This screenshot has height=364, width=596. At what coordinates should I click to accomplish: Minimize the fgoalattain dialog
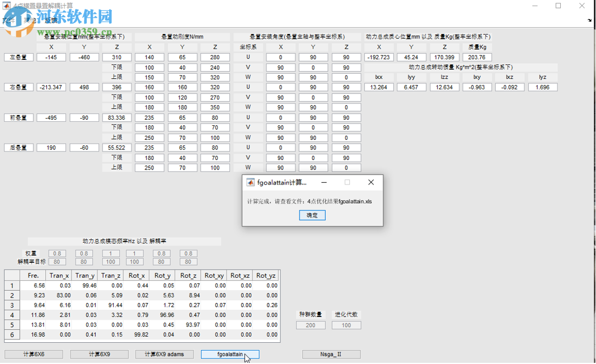324,182
